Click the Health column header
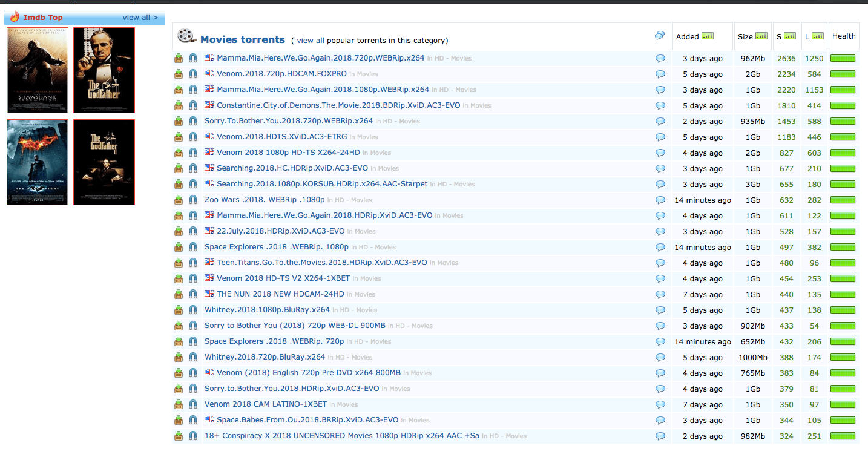Viewport: 868px width, 460px height. 844,36
